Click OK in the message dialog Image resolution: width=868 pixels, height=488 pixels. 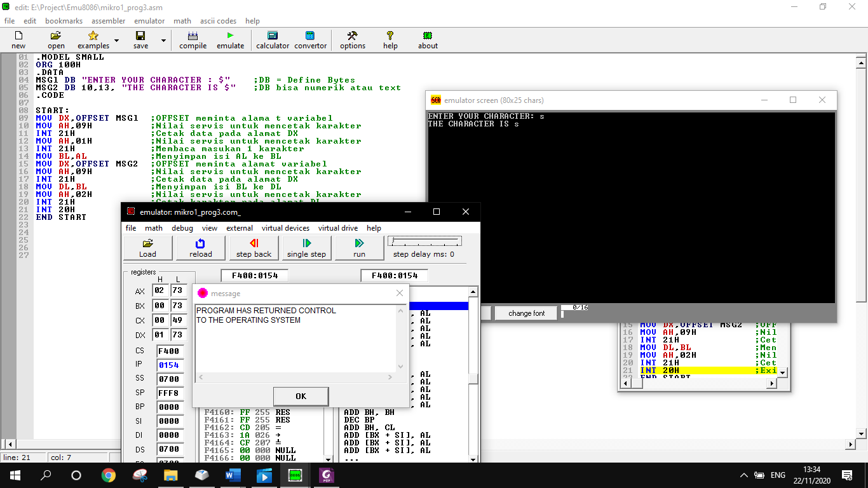point(301,396)
